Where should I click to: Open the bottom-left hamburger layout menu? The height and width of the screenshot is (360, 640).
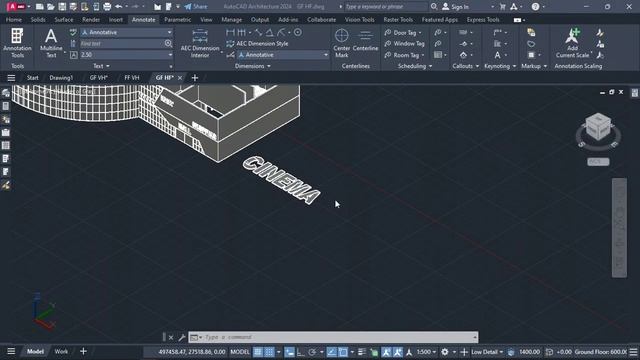pyautogui.click(x=11, y=351)
